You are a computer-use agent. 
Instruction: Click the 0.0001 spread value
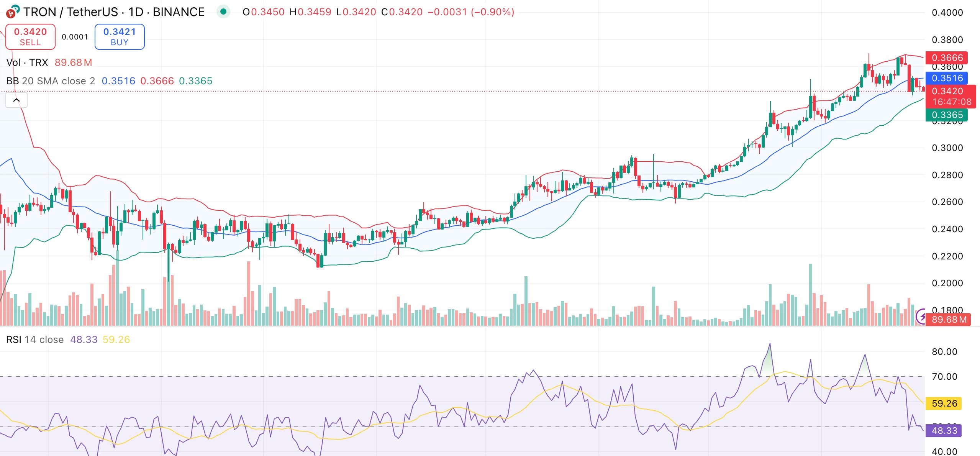pos(75,37)
